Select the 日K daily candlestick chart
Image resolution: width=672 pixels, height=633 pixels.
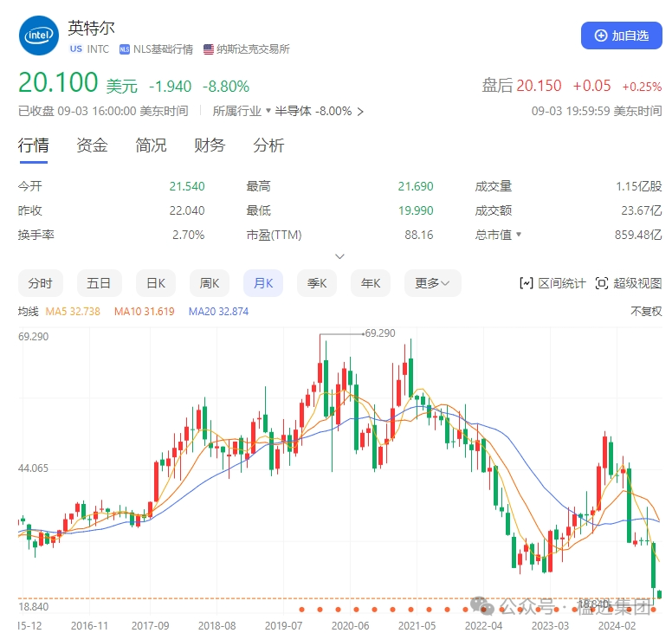click(156, 283)
